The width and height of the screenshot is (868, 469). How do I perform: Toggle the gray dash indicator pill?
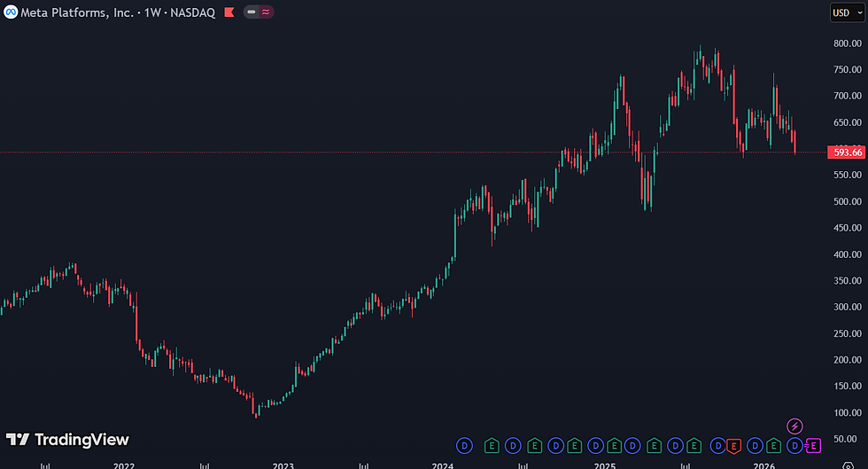(x=252, y=12)
